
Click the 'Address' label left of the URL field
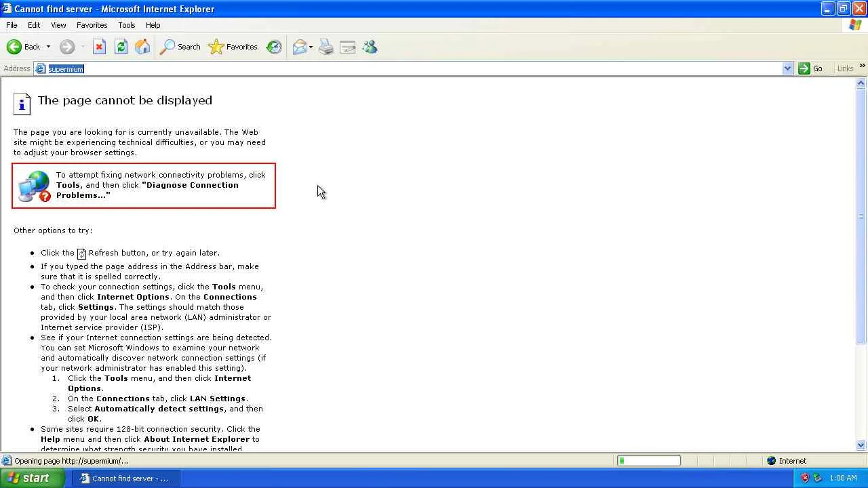(17, 68)
